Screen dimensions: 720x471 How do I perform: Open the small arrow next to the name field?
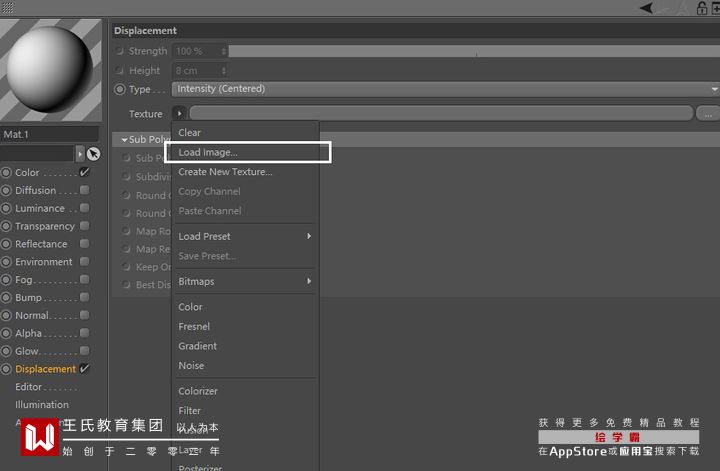coord(80,154)
